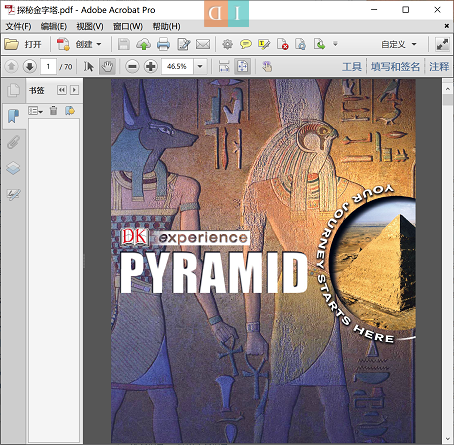Choose the selection arrow tool

point(89,66)
